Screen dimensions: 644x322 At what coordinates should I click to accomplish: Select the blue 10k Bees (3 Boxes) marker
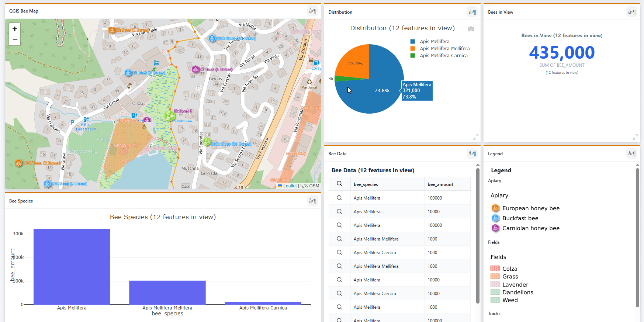(47, 184)
